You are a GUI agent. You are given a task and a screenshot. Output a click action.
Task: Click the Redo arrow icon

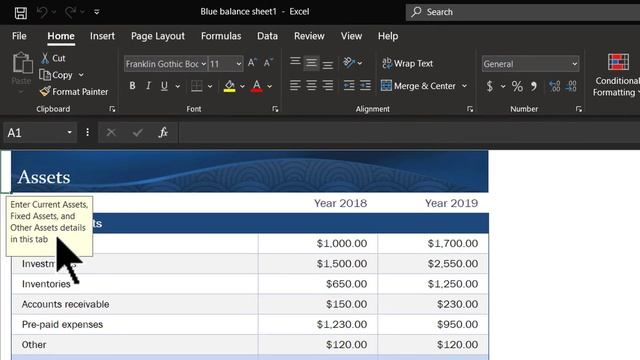point(70,12)
